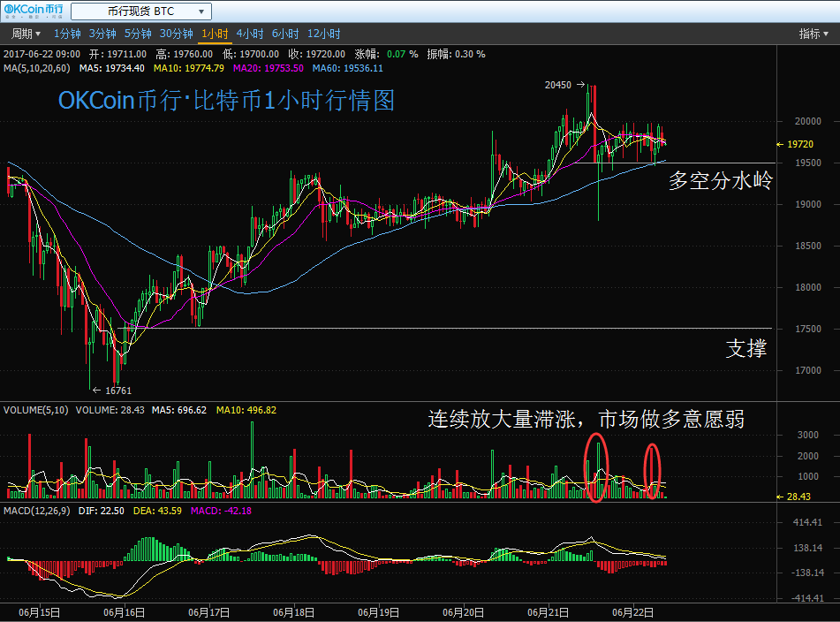
Task: Click the OKCoin logo
Action: tap(34, 11)
